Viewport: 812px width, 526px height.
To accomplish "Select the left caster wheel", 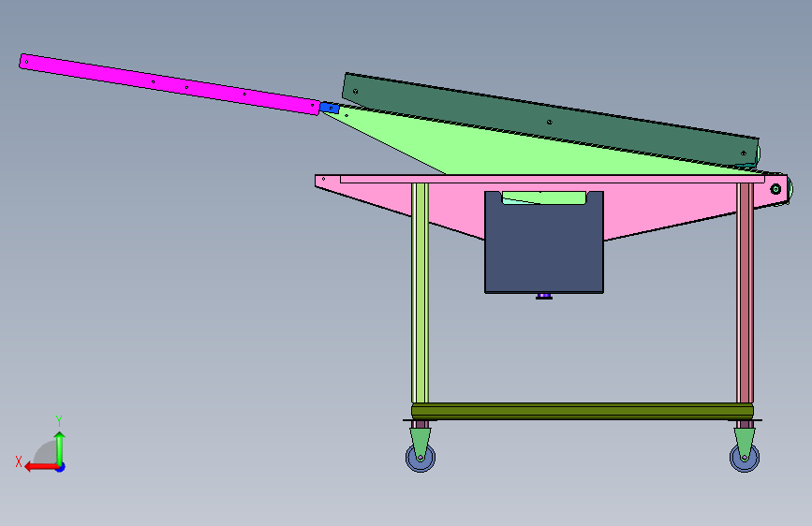I will pyautogui.click(x=421, y=459).
